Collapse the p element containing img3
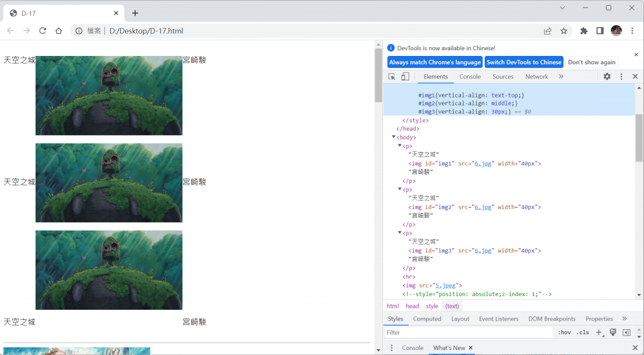The image size is (644, 355). [x=399, y=232]
